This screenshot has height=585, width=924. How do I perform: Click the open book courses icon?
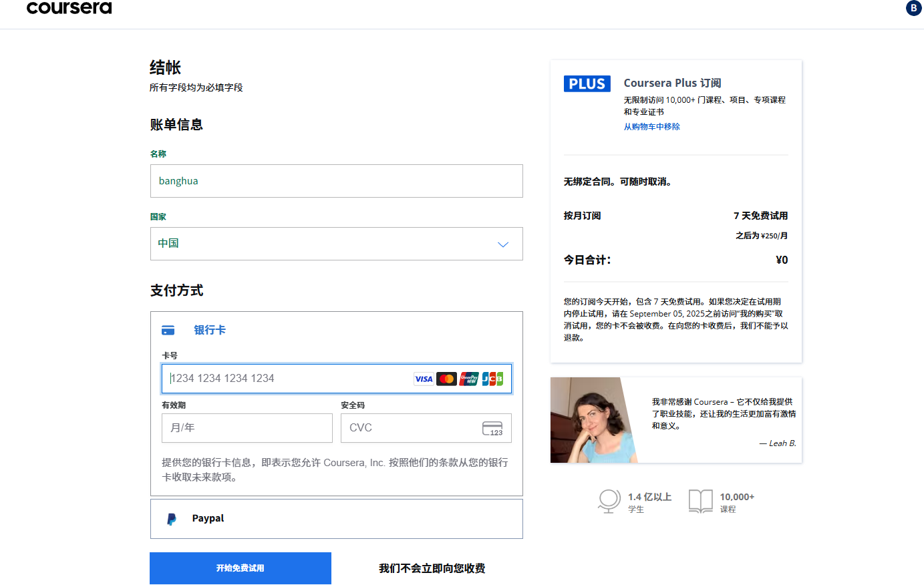[701, 501]
